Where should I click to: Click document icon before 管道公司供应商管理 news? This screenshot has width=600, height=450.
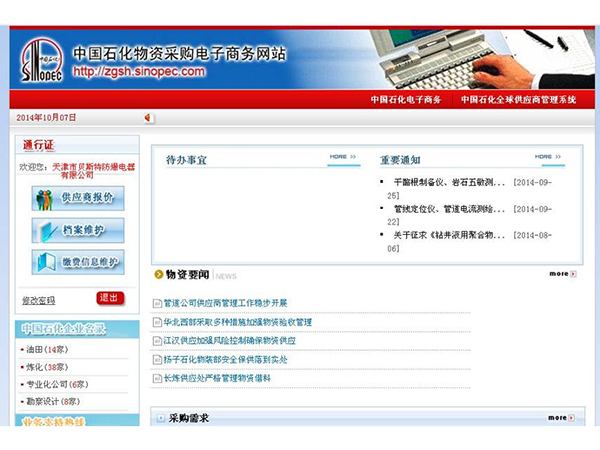(157, 303)
